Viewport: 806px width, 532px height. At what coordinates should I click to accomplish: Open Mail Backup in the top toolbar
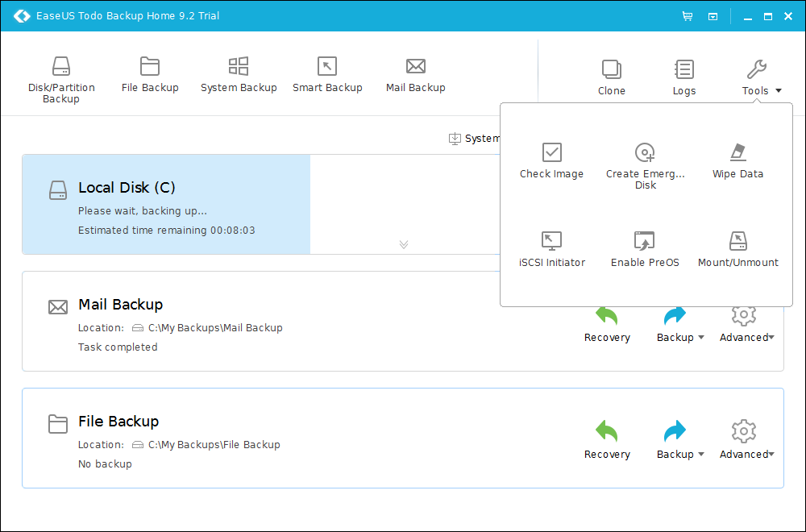(x=415, y=74)
